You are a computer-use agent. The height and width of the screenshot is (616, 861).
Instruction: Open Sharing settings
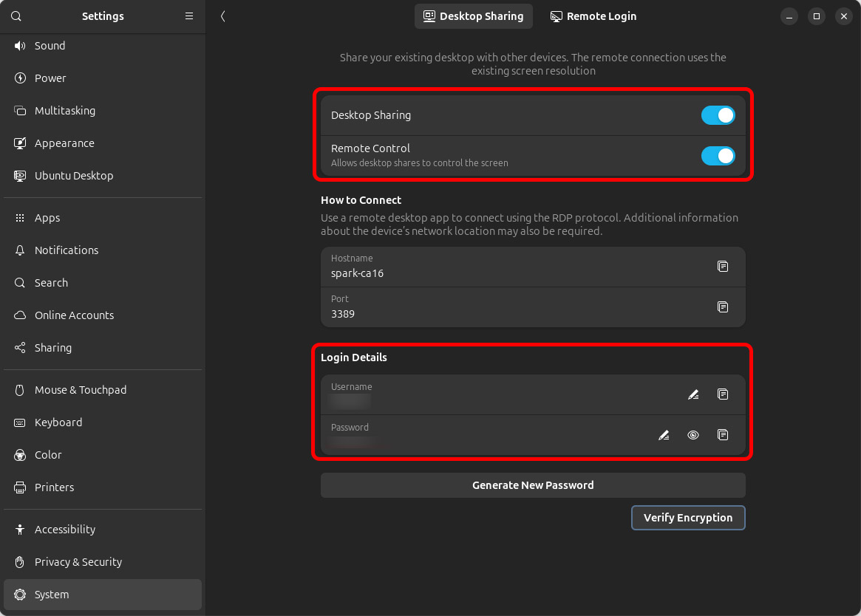pos(103,348)
